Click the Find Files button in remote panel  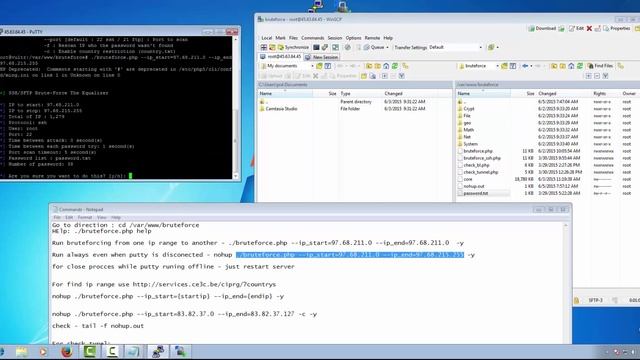[600, 66]
